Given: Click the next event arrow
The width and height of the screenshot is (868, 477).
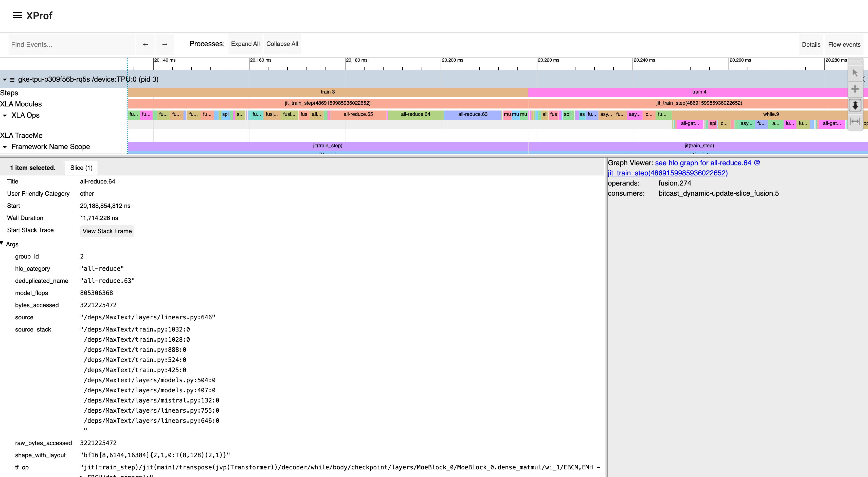Looking at the screenshot, I should [165, 44].
